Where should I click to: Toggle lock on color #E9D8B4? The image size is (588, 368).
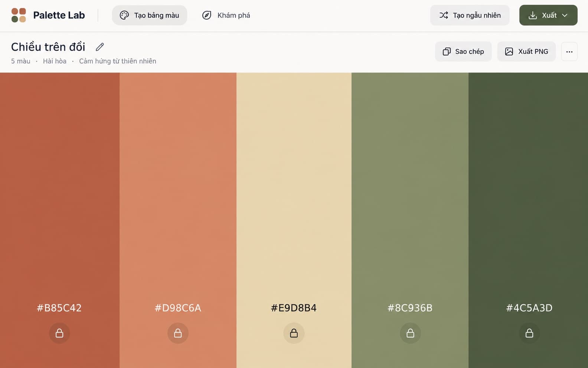point(294,333)
